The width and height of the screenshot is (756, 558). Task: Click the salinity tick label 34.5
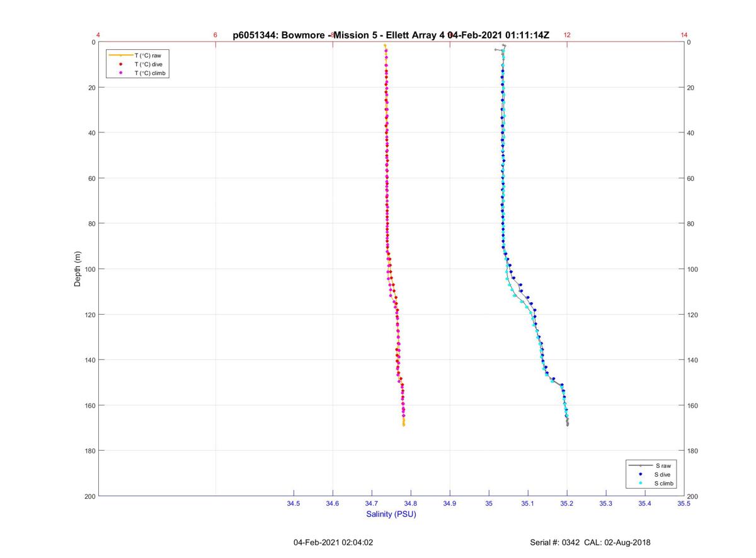click(294, 504)
